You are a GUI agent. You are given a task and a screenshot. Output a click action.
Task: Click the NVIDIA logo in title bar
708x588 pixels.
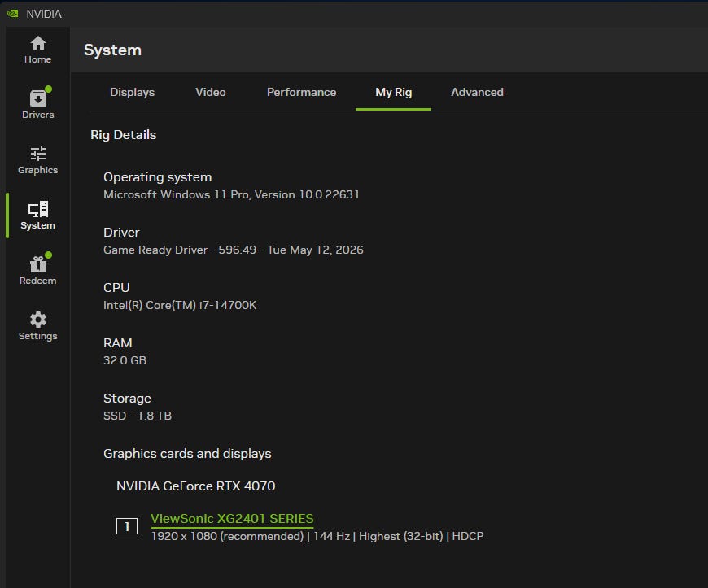[13, 14]
